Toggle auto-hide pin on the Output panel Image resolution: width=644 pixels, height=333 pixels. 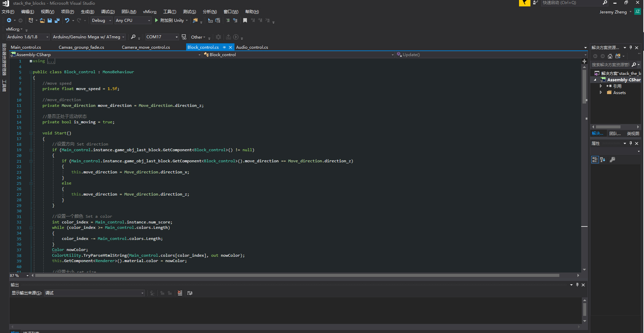(x=577, y=285)
